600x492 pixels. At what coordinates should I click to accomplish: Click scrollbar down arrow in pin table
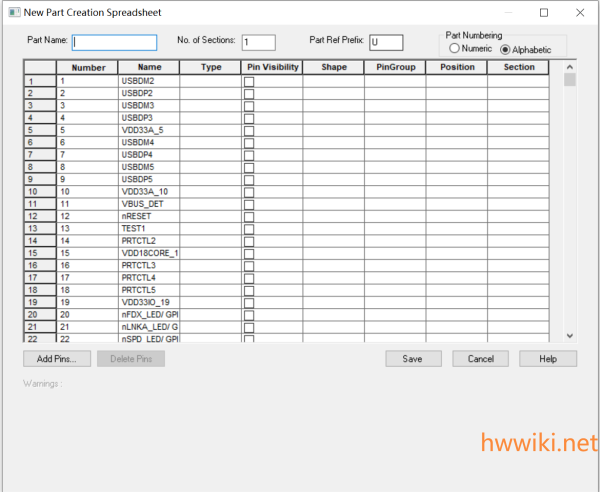coord(570,336)
